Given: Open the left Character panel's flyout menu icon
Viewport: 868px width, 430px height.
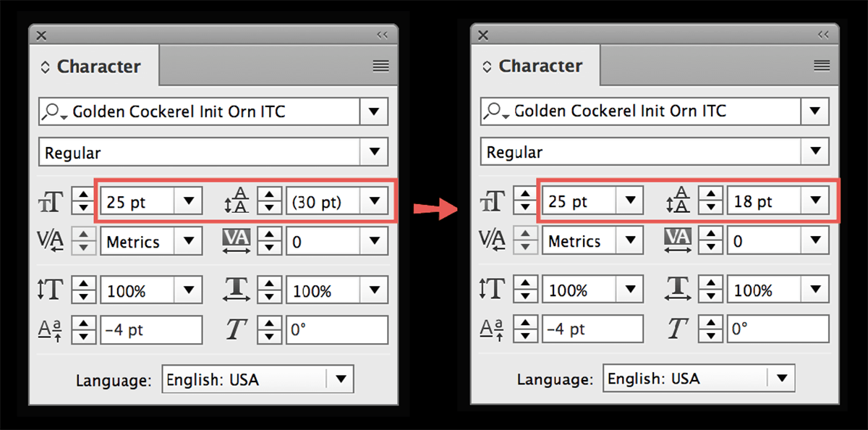Looking at the screenshot, I should 380,67.
